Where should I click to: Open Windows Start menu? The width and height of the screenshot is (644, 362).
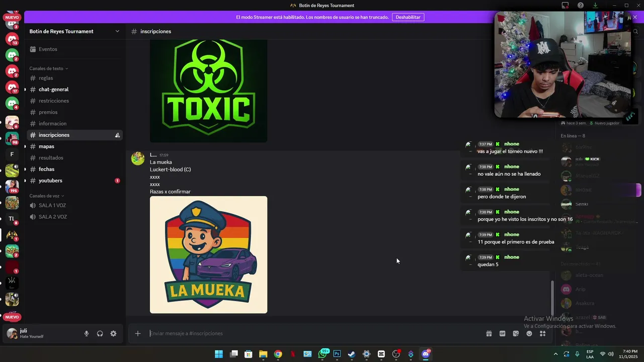tap(219, 354)
